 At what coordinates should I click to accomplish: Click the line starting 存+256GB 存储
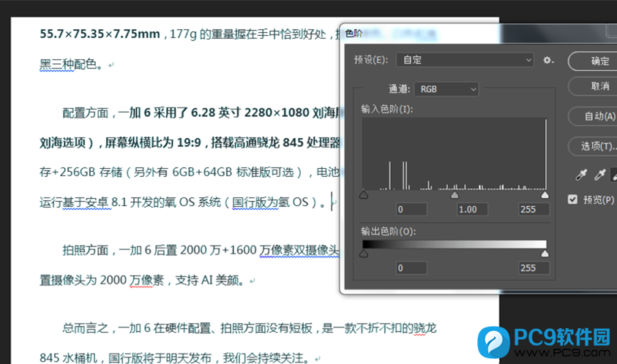coord(190,172)
